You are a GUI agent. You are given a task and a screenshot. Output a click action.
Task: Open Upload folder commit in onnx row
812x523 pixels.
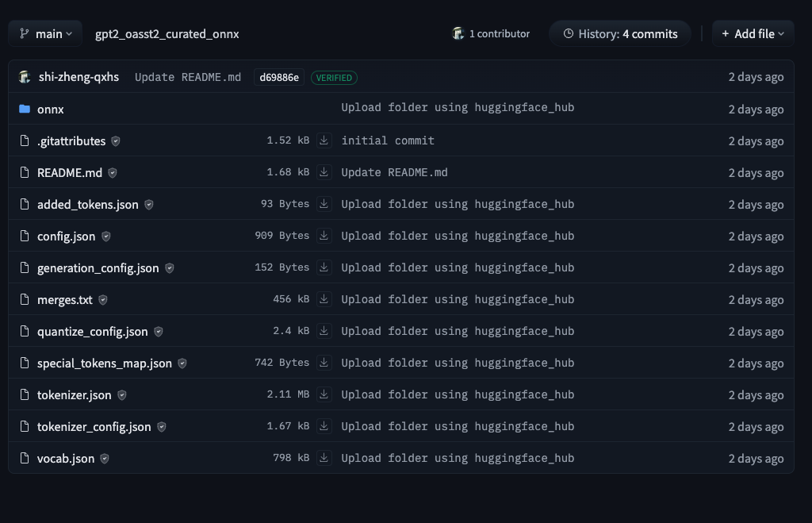click(458, 107)
